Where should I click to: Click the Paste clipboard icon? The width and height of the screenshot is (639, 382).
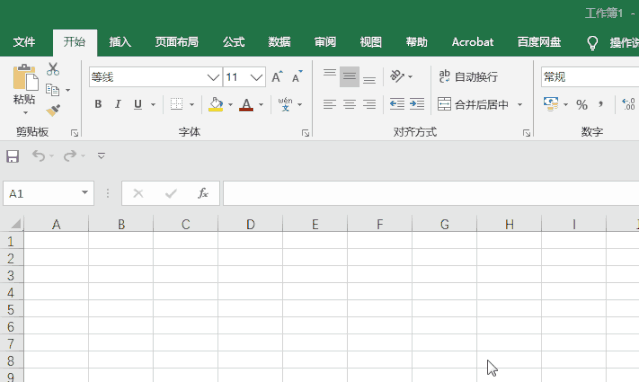pos(25,77)
